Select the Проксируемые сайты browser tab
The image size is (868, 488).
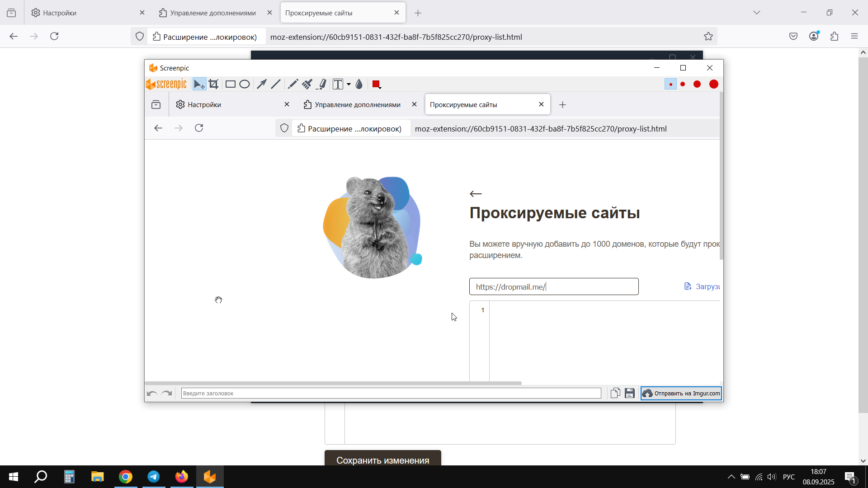pos(343,13)
